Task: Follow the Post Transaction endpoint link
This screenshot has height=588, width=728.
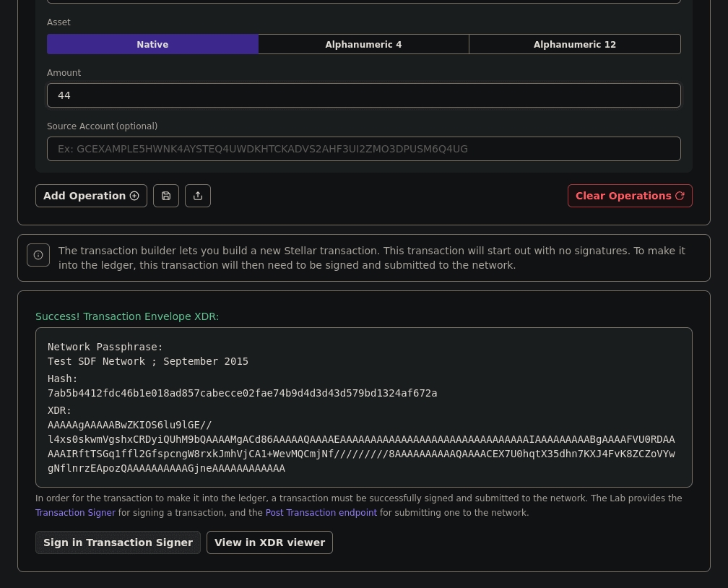Action: pos(321,513)
